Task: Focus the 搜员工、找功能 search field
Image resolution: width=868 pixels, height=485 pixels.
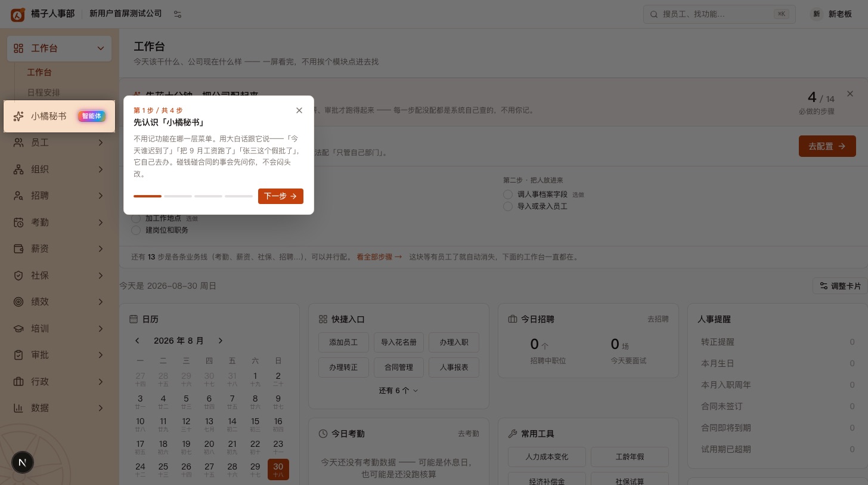Action: (720, 14)
